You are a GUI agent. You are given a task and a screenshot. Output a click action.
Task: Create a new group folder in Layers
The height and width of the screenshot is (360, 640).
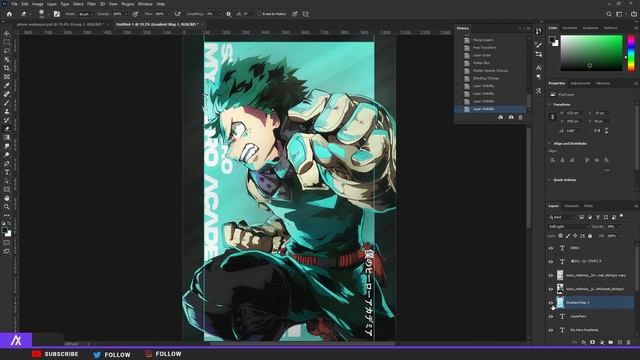(x=611, y=342)
